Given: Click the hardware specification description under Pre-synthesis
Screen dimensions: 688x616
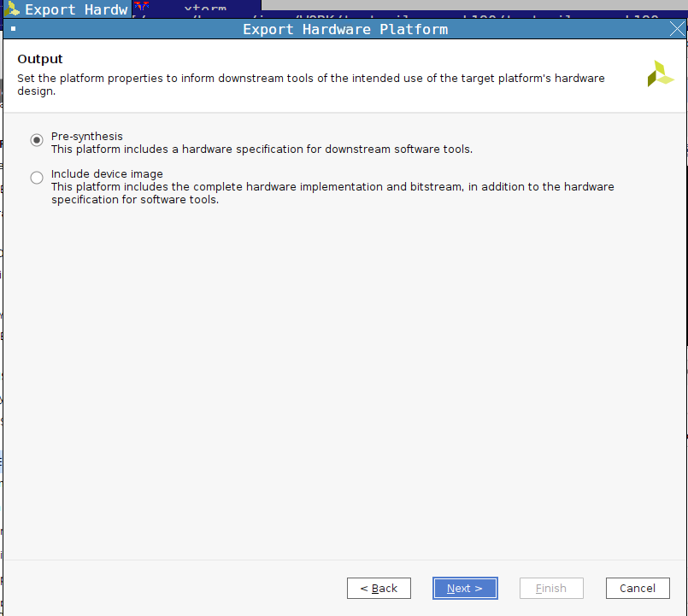Looking at the screenshot, I should tap(262, 149).
